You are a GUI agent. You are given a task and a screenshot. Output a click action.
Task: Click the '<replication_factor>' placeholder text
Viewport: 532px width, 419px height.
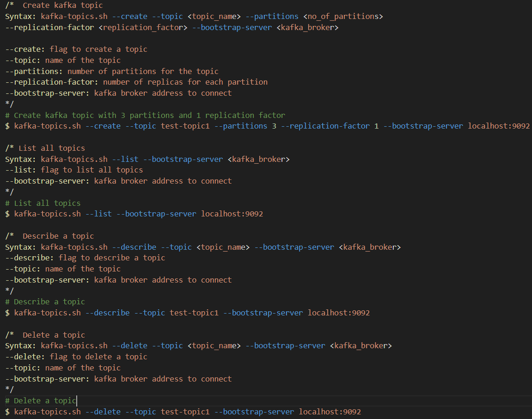coord(143,27)
